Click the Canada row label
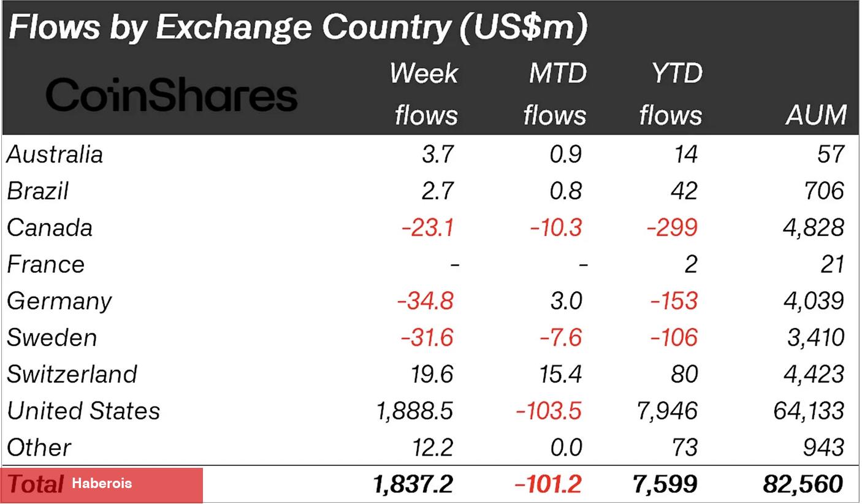This screenshot has width=862, height=504. click(50, 227)
